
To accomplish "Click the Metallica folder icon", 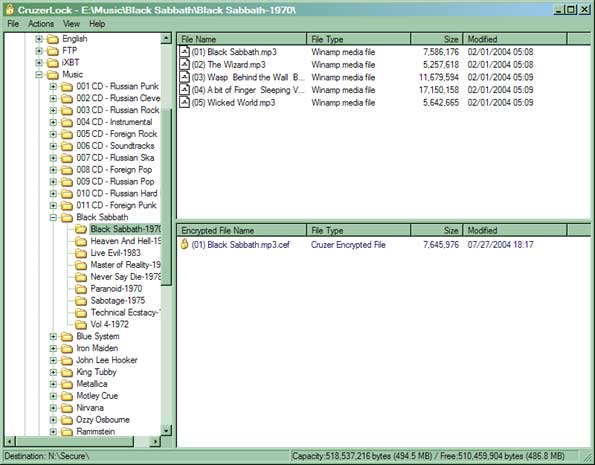I will tap(67, 384).
